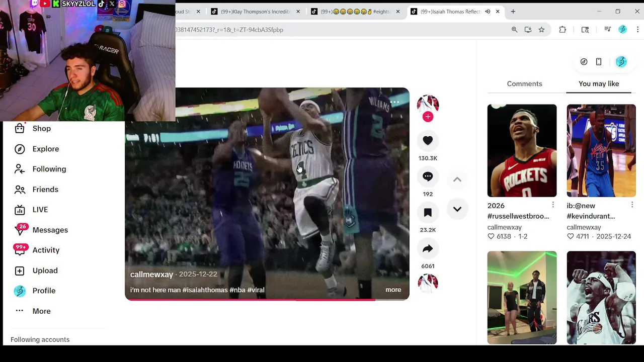The height and width of the screenshot is (362, 644).
Task: Expand the caption with the more button
Action: pyautogui.click(x=393, y=290)
